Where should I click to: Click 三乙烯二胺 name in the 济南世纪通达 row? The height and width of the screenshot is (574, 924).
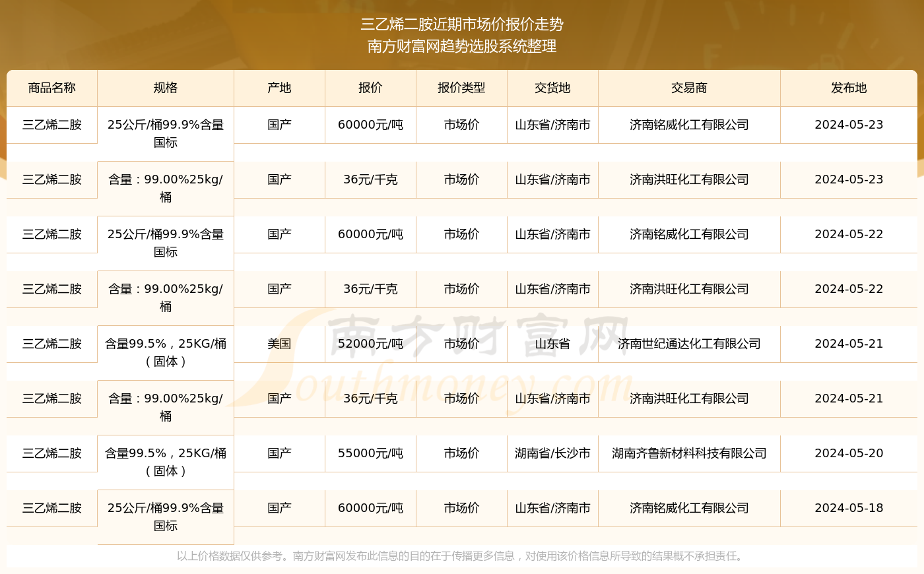pyautogui.click(x=52, y=344)
